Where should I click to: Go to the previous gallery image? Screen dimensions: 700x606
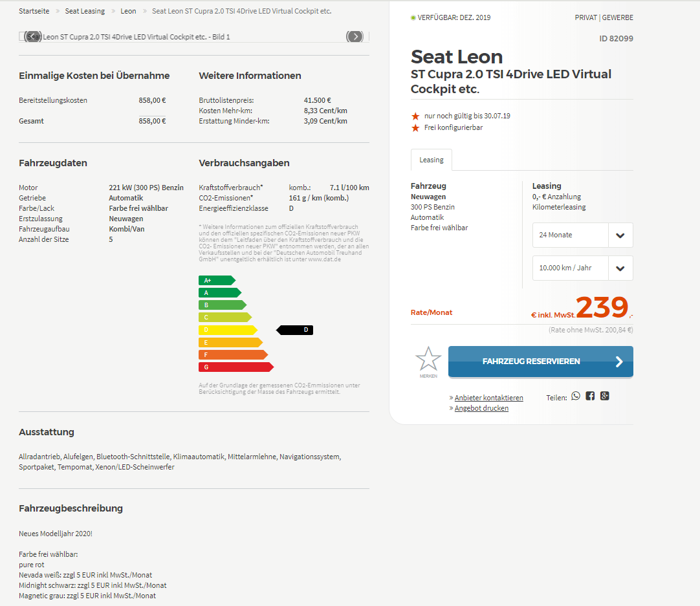pos(33,37)
